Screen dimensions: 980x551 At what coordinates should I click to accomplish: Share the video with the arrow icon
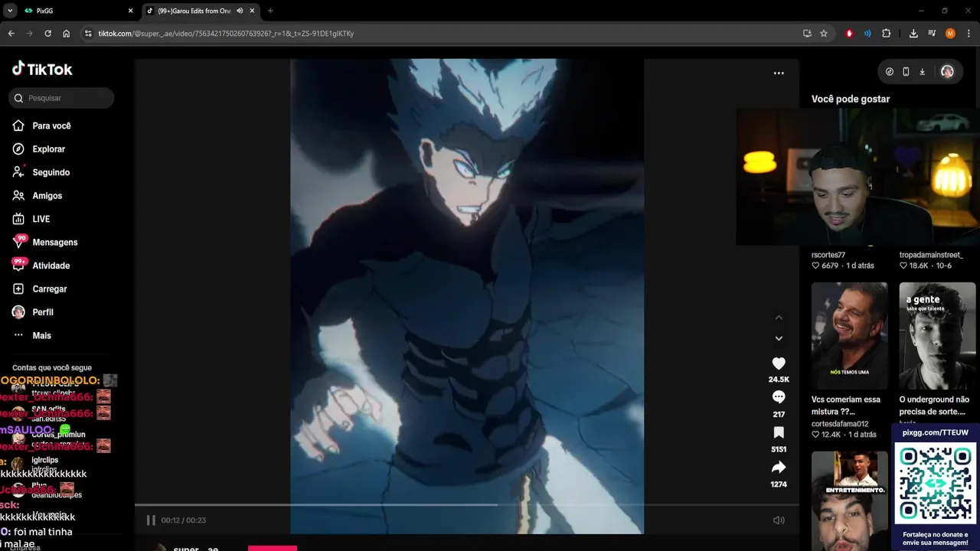(779, 468)
